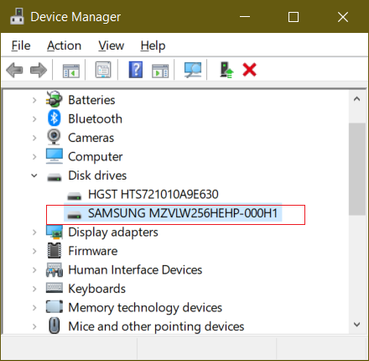
Task: Open the Properties toolbar icon
Action: (103, 70)
